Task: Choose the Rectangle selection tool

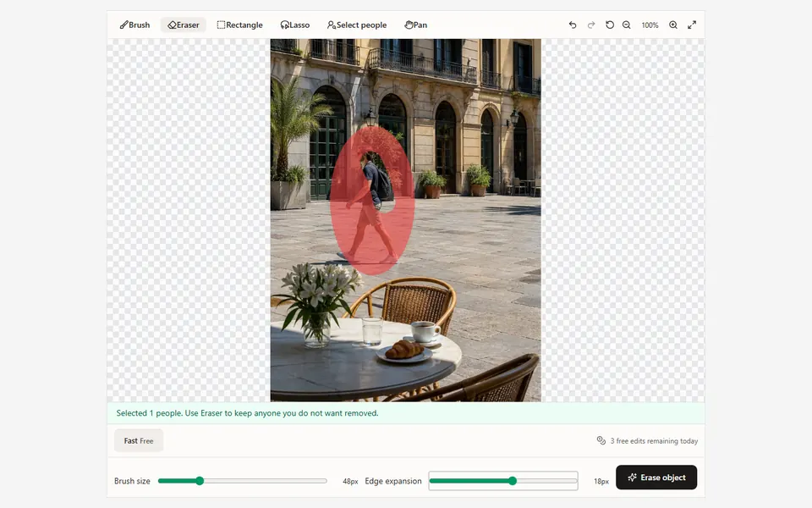Action: click(239, 25)
